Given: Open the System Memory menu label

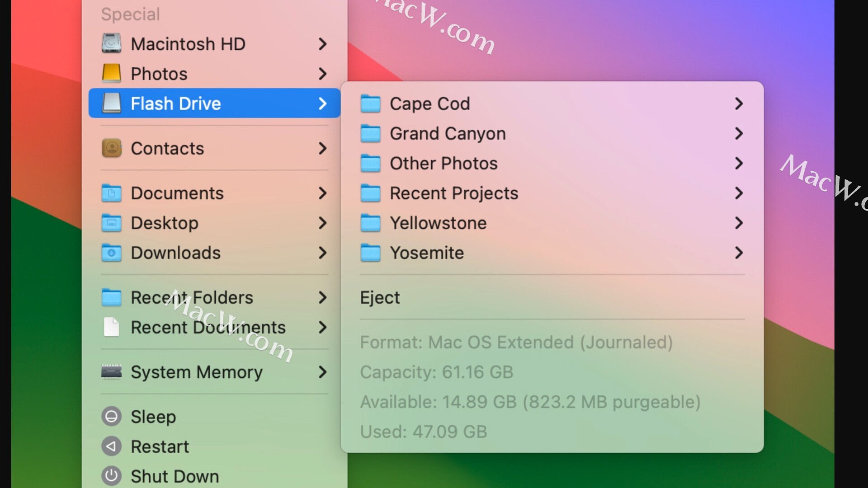Looking at the screenshot, I should coord(197,372).
